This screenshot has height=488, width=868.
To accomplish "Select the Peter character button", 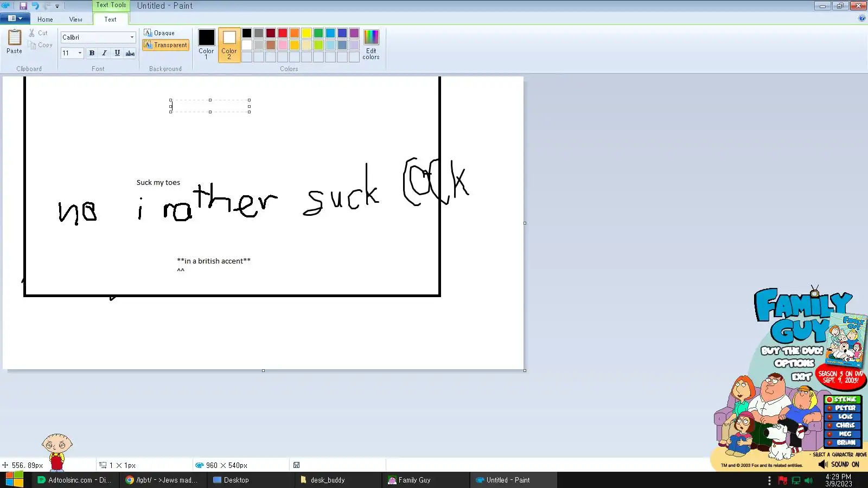I will (843, 408).
